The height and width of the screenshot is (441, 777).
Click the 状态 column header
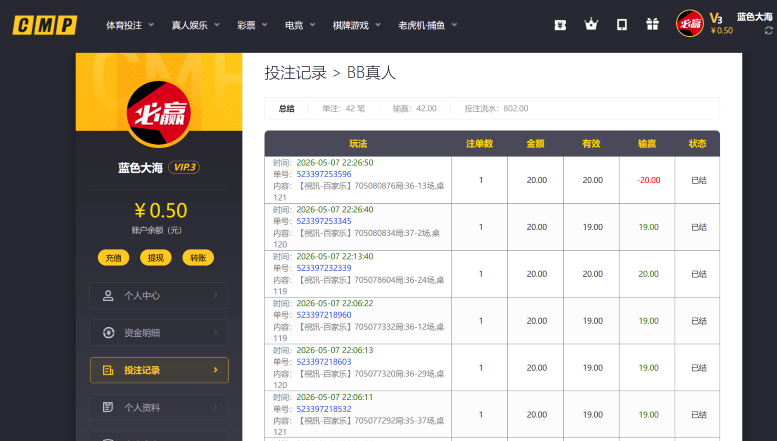tap(697, 144)
